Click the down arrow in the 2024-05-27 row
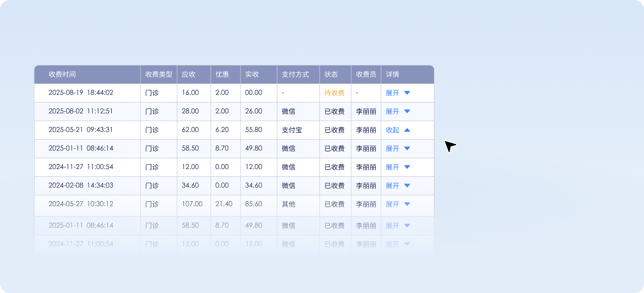Screen dimensions: 644x293 tap(407, 204)
